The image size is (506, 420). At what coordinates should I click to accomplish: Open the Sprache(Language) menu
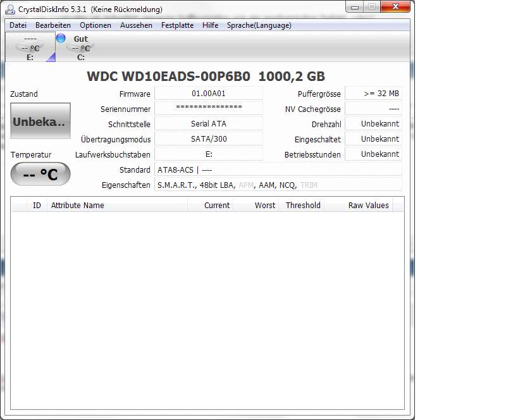point(259,25)
